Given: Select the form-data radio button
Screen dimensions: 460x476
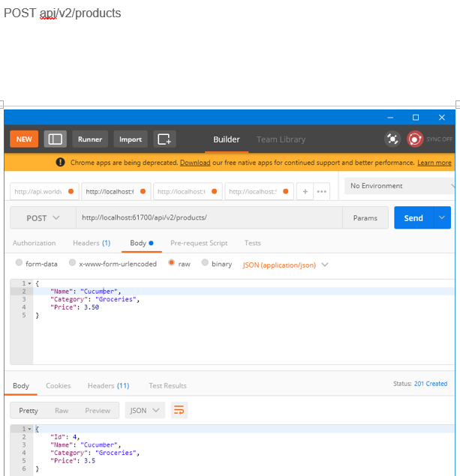Looking at the screenshot, I should pos(19,262).
